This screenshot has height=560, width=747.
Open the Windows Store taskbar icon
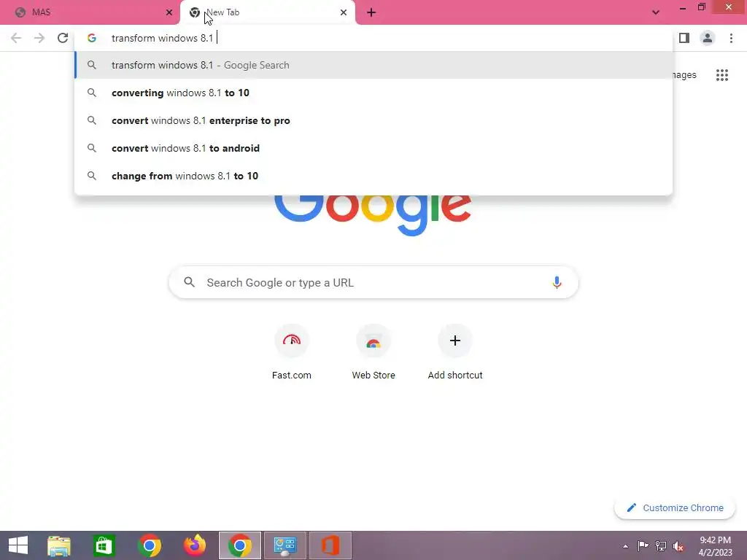click(104, 545)
